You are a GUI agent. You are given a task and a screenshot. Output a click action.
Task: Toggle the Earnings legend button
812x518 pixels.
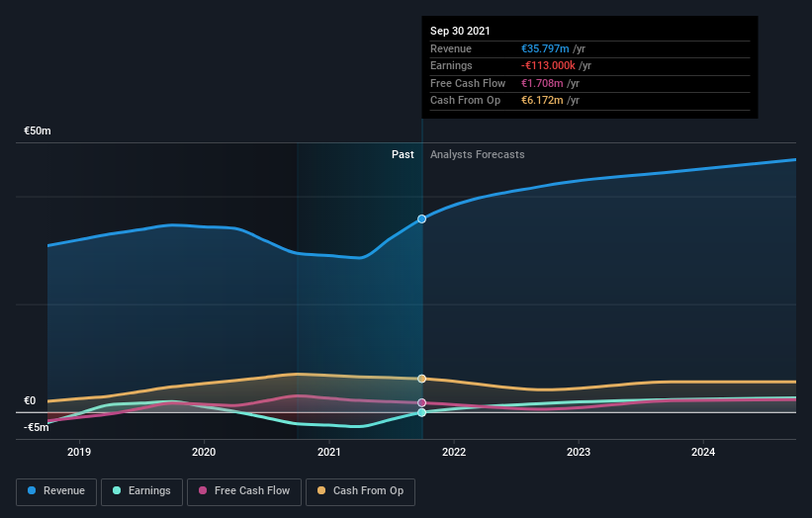[141, 491]
